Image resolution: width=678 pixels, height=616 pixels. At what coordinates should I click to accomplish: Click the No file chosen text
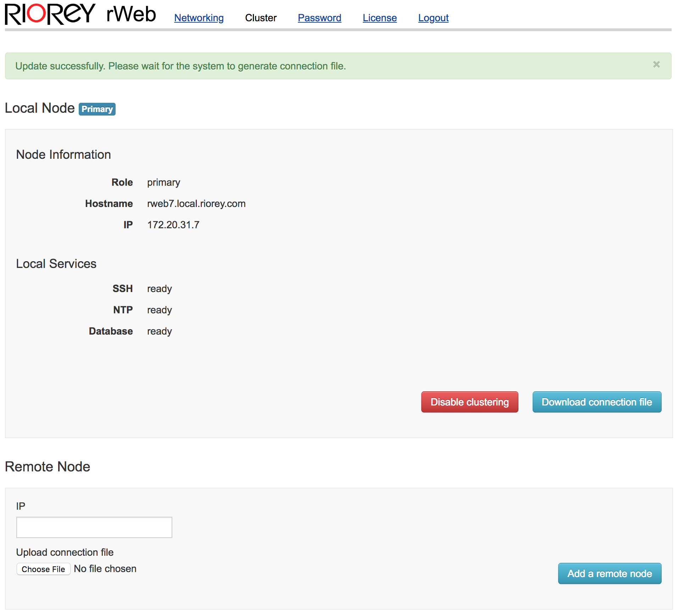pyautogui.click(x=105, y=569)
